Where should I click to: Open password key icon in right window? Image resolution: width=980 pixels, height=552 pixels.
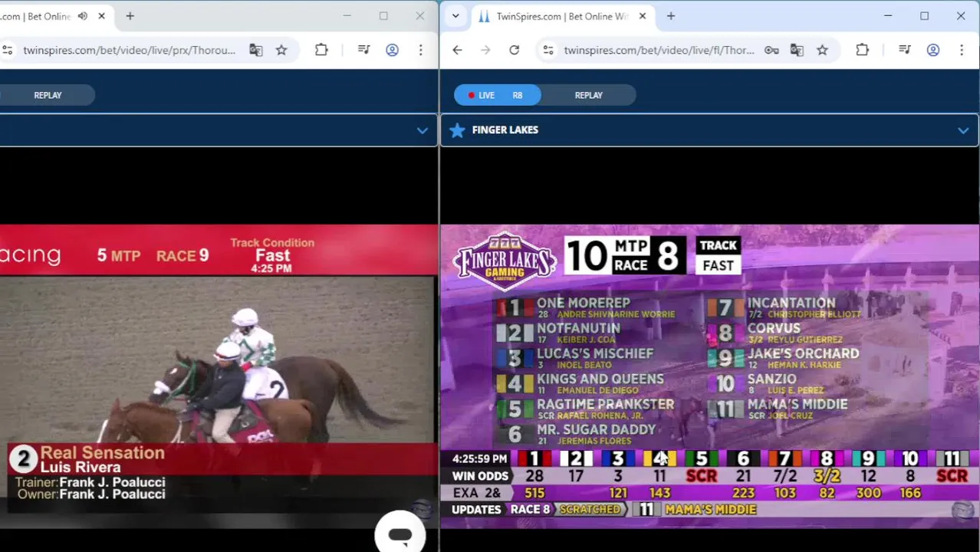pyautogui.click(x=771, y=50)
